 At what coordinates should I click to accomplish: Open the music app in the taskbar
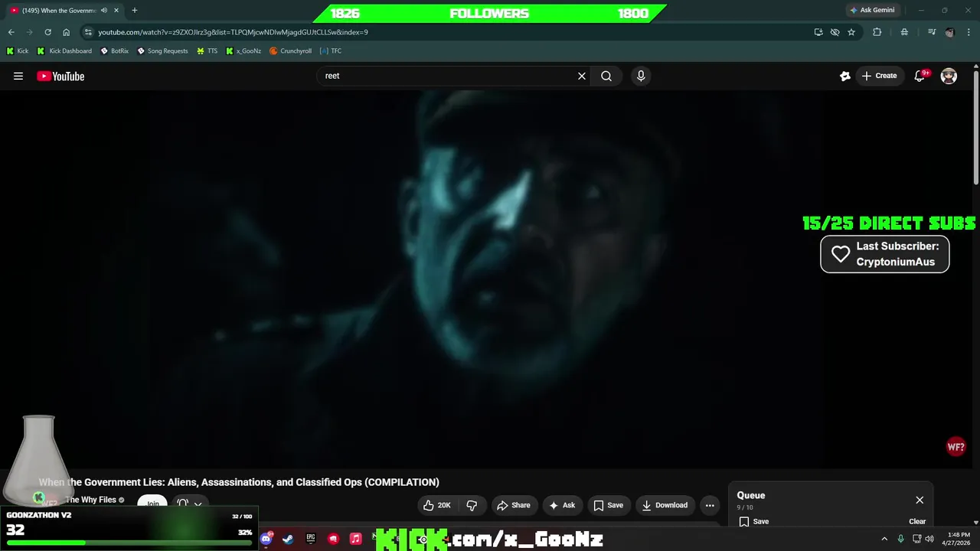click(355, 539)
